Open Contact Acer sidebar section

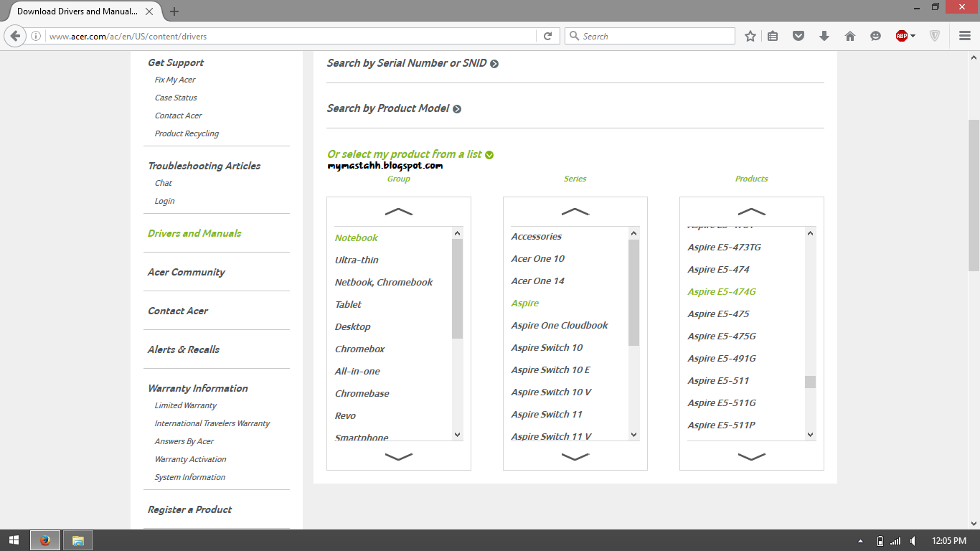point(178,311)
